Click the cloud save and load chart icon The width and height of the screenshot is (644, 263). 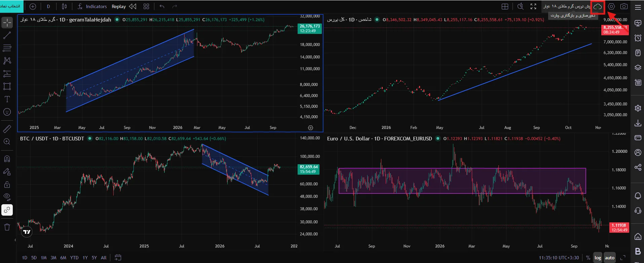coord(598,7)
